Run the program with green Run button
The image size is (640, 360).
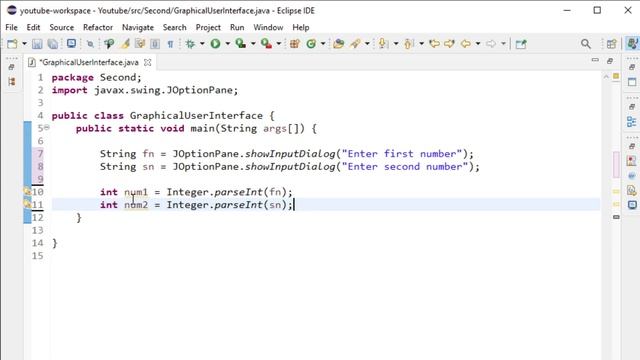tap(216, 44)
